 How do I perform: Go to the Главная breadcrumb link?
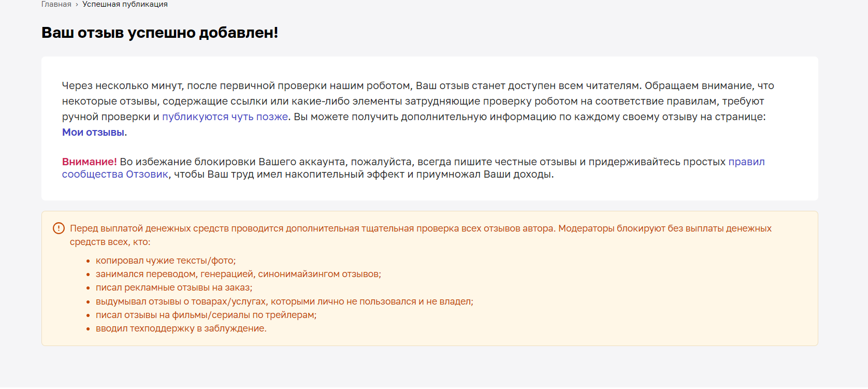point(56,4)
